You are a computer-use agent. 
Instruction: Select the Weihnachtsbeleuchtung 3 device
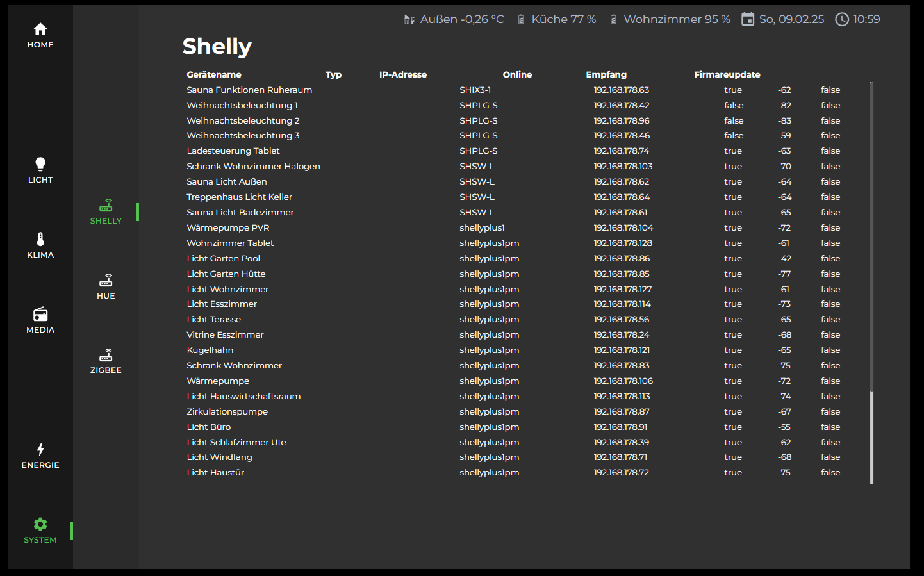(x=243, y=136)
